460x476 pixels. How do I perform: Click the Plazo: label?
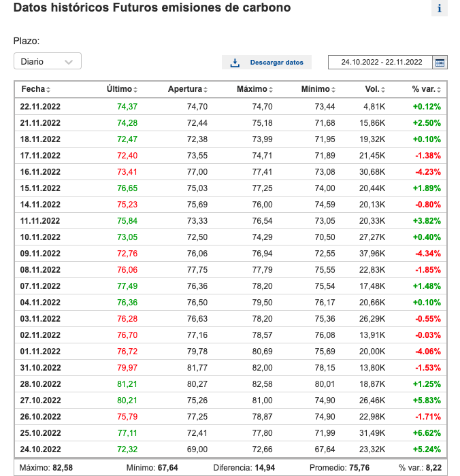27,41
